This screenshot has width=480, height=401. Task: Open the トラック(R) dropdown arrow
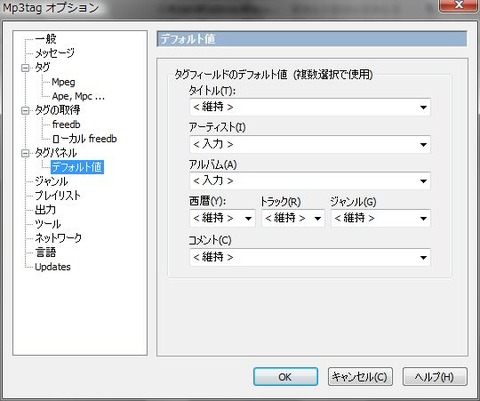pyautogui.click(x=318, y=219)
